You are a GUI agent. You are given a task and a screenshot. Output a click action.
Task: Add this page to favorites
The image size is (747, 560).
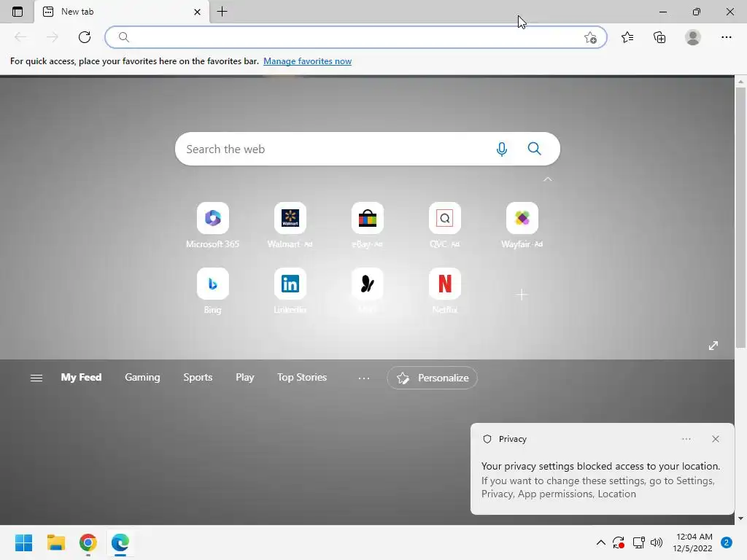click(x=590, y=37)
